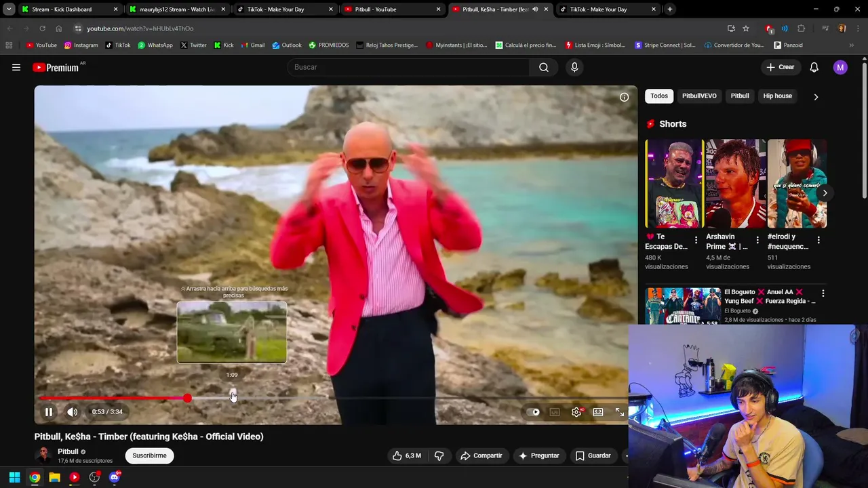Viewport: 868px width, 488px height.
Task: Open the Preguntar AI button
Action: point(539,455)
